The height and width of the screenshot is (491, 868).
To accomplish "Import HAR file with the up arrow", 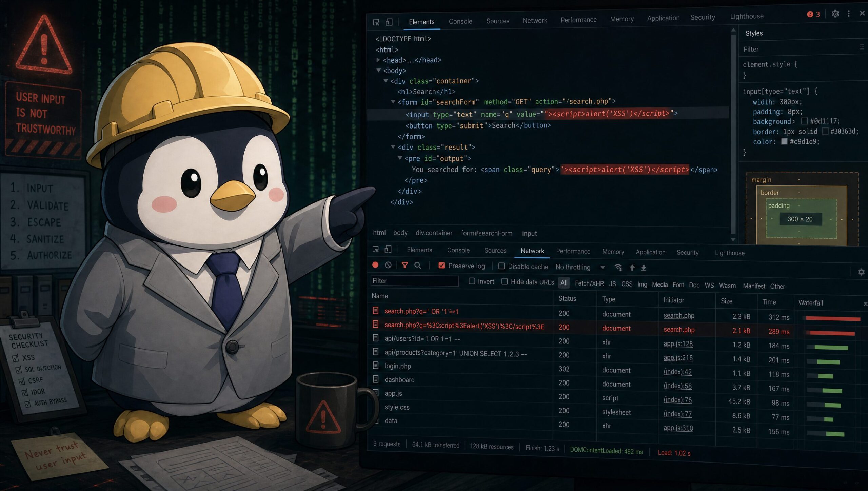I will (632, 268).
